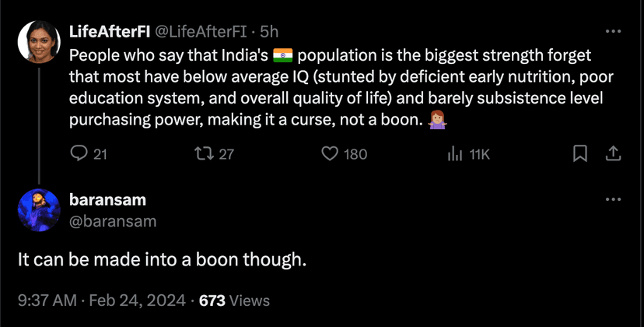Viewport: 644px width, 327px height.
Task: Click baransam's display name
Action: pos(107,200)
